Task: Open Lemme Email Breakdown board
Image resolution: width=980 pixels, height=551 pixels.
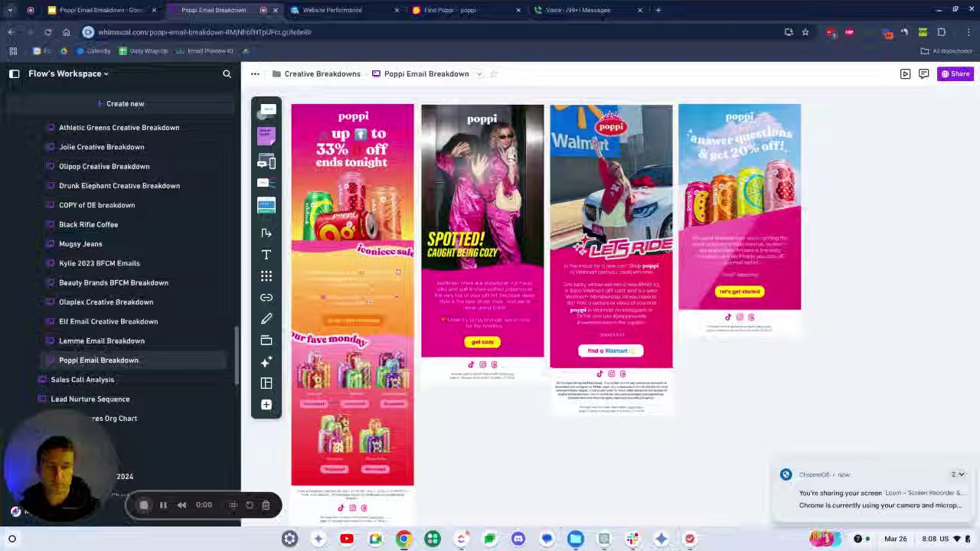Action: point(102,341)
